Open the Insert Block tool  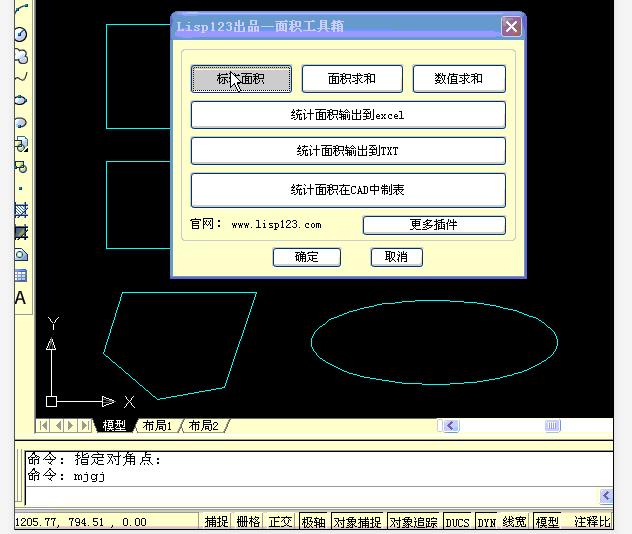point(21,144)
